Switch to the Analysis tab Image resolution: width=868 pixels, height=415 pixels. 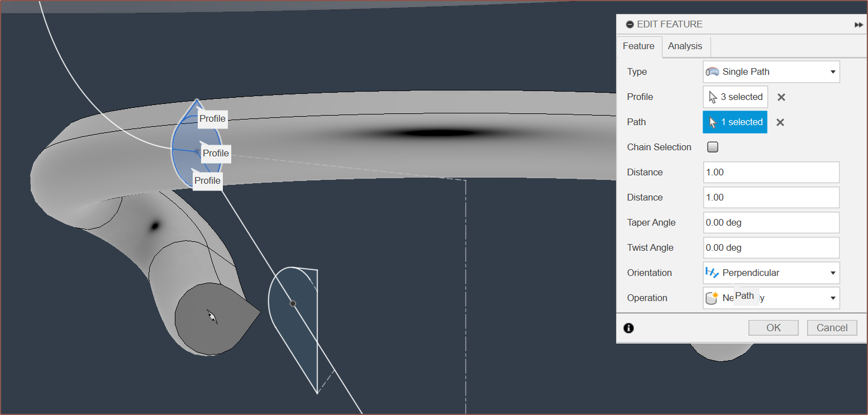[x=685, y=46]
